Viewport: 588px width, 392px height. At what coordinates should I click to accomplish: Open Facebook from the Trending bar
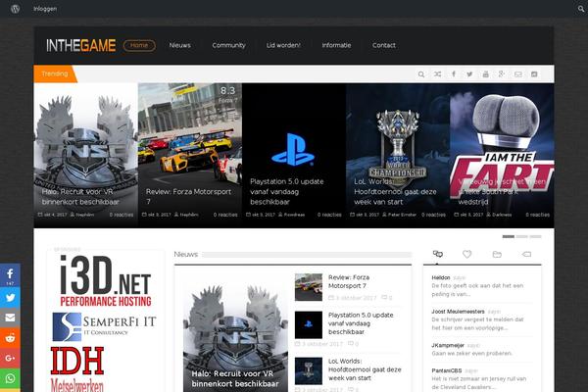(454, 73)
